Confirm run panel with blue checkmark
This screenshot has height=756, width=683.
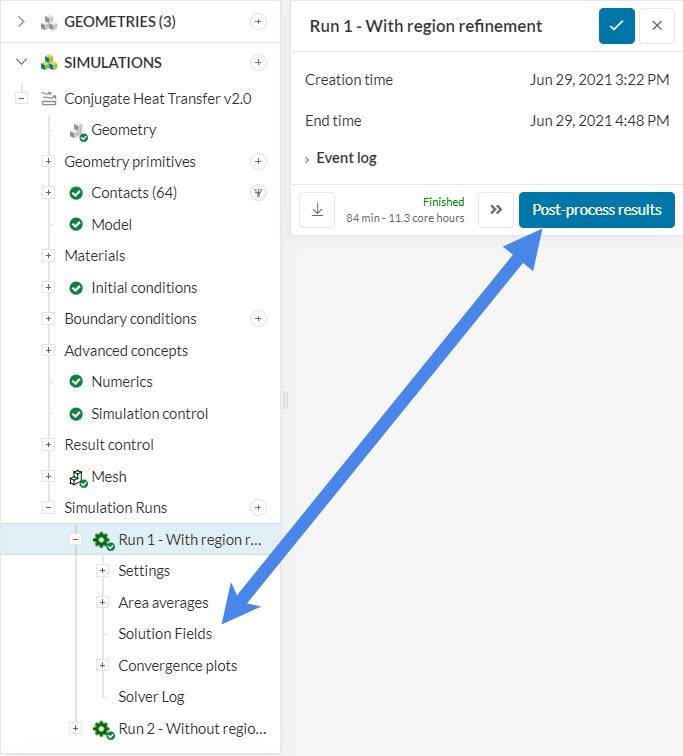click(x=616, y=26)
